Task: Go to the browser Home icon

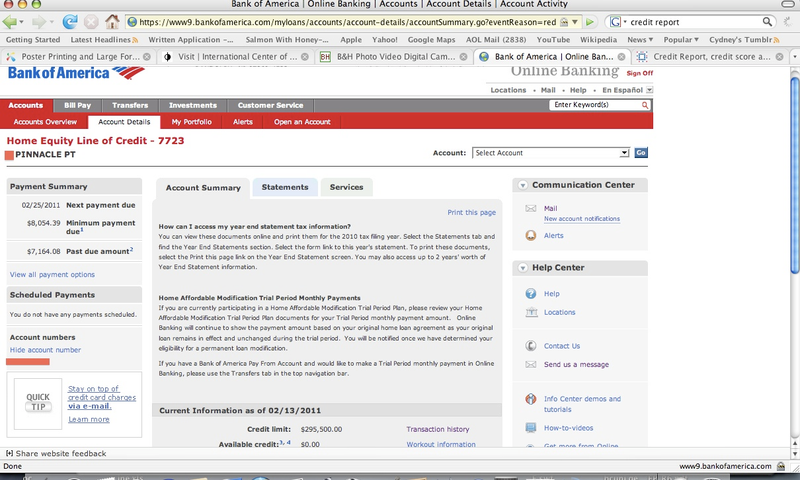Action: [112, 22]
